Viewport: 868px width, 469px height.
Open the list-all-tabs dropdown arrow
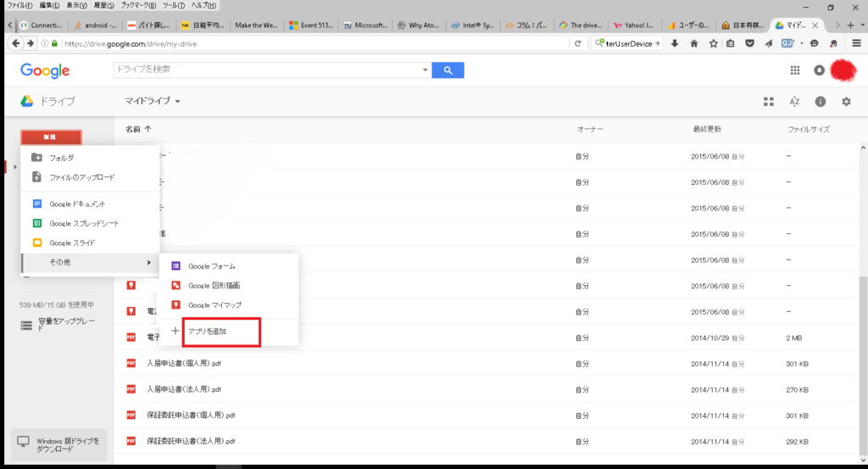tap(862, 25)
